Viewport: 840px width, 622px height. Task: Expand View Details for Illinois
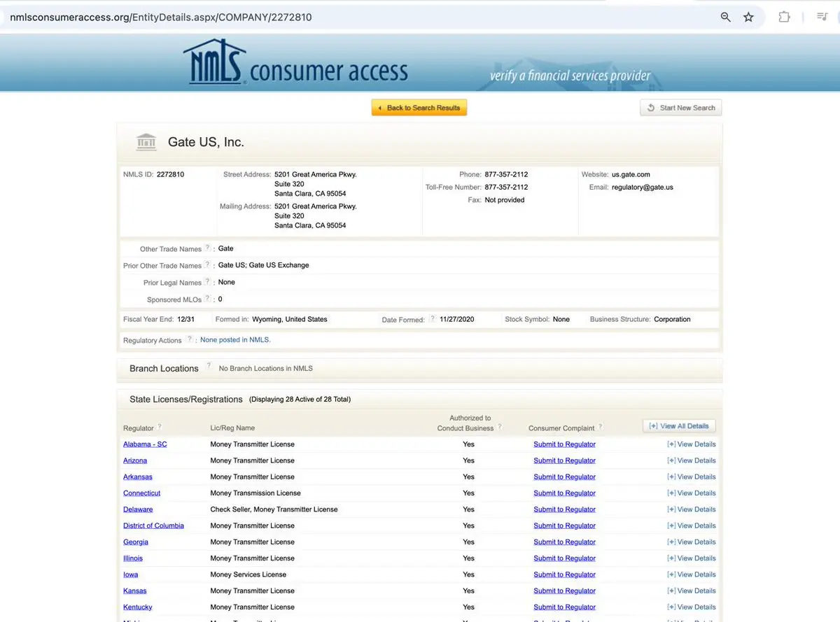click(691, 558)
